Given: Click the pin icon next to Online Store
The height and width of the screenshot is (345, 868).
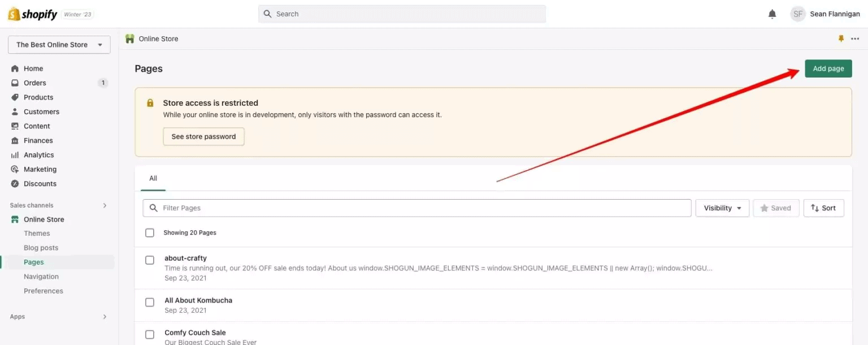Looking at the screenshot, I should [841, 38].
